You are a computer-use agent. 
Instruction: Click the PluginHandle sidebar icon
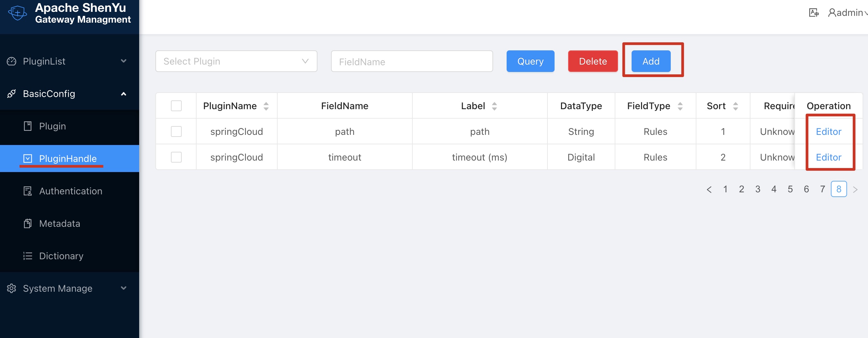coord(28,158)
